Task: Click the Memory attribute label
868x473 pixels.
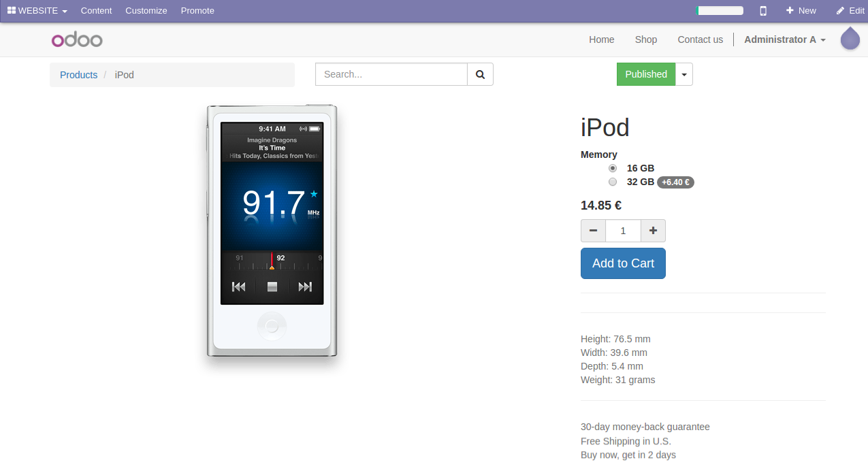Action: [x=599, y=154]
